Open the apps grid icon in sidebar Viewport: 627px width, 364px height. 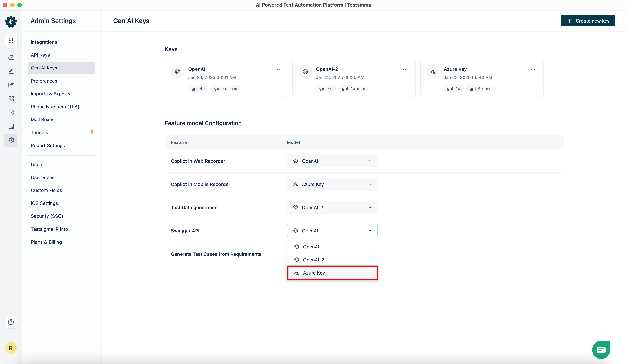pyautogui.click(x=11, y=40)
